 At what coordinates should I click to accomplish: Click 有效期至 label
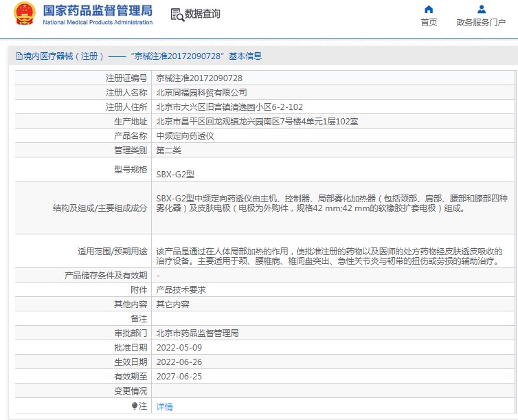click(131, 377)
